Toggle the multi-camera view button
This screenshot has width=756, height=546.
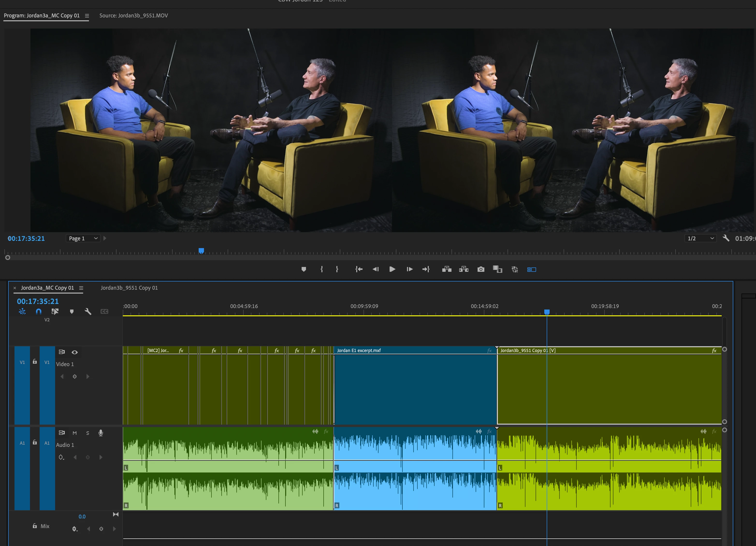pyautogui.click(x=531, y=269)
